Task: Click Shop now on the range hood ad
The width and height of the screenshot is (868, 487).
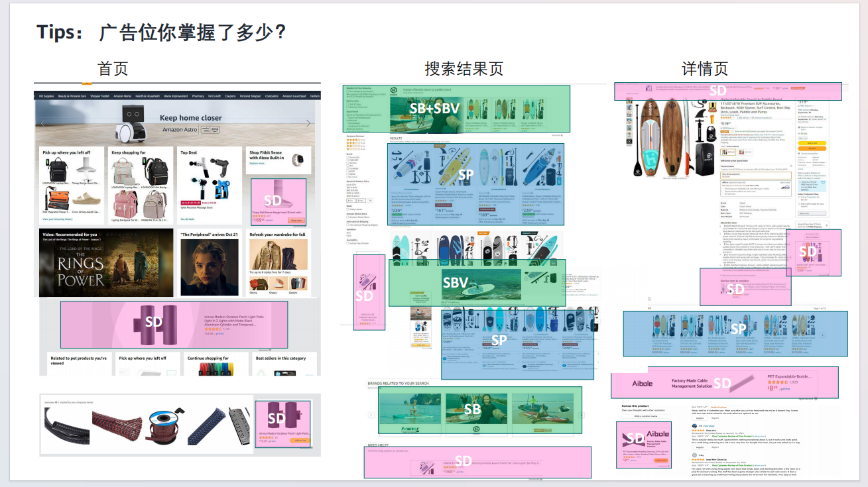Action: (x=296, y=221)
